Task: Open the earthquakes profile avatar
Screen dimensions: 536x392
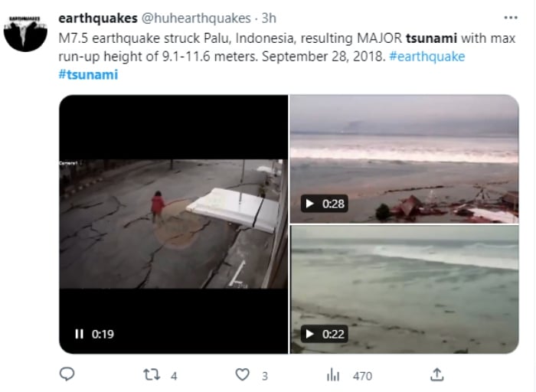Action: (25, 34)
